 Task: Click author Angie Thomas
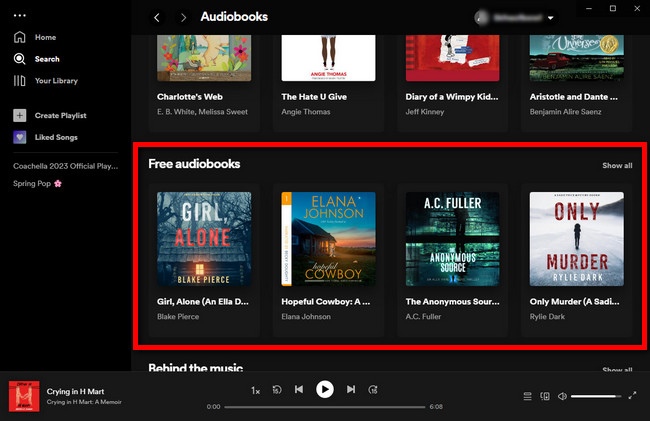tap(306, 112)
